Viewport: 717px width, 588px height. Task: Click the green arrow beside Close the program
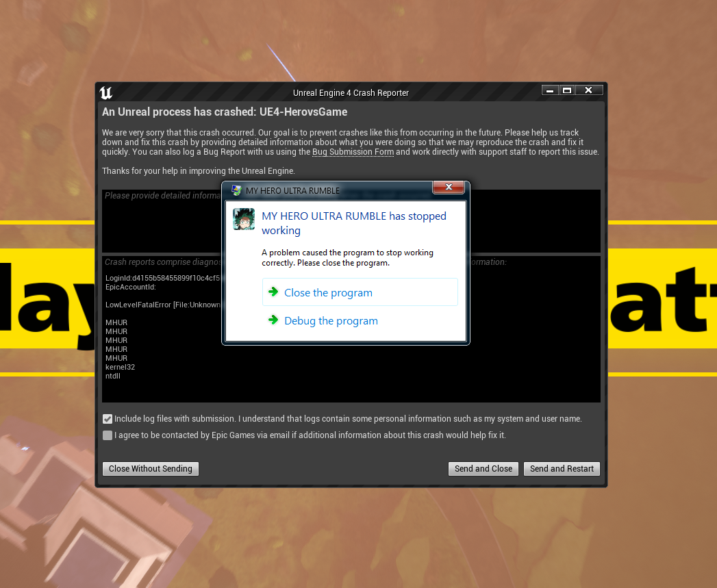[273, 292]
